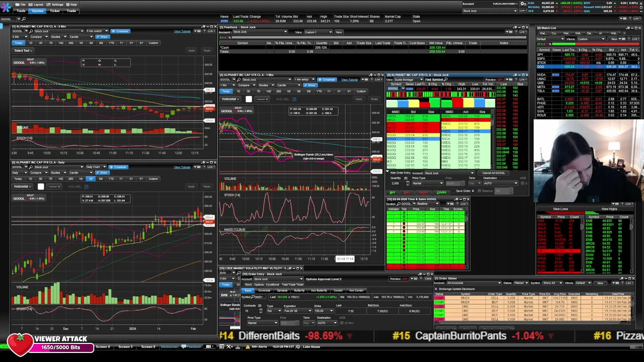The image size is (644, 362).
Task: Click Link 1 in the 1 Min chart
Action: 380,79
